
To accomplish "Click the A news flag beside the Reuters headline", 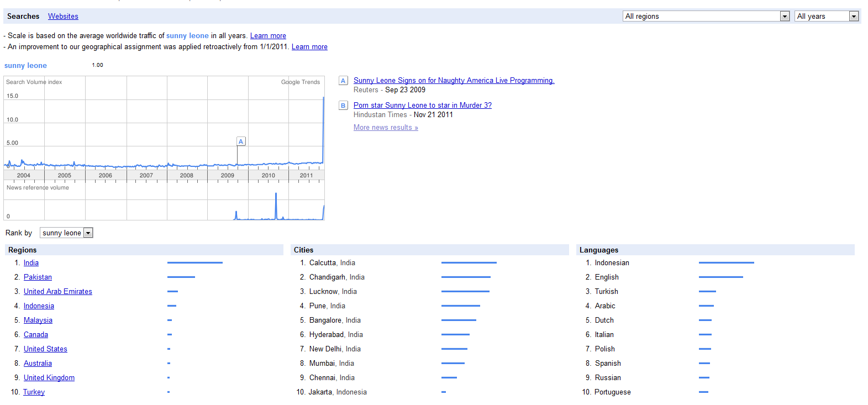I will pos(343,81).
